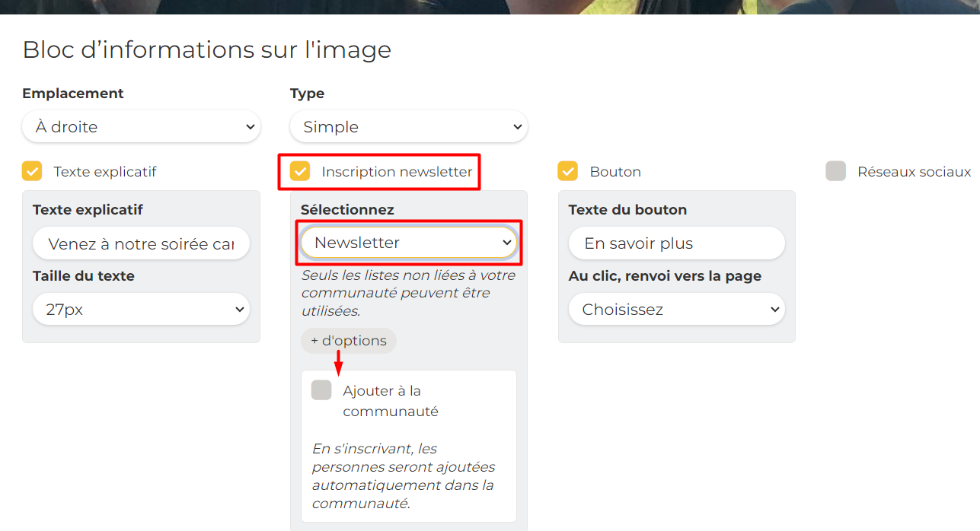Open the Emplacement dropdown set to À droite

tap(141, 127)
